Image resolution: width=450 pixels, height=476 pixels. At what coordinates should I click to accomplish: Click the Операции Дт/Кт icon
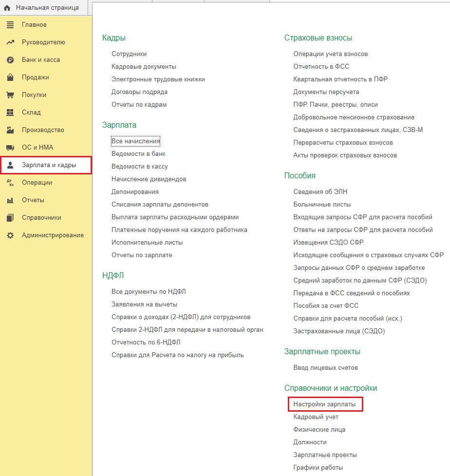tap(10, 182)
